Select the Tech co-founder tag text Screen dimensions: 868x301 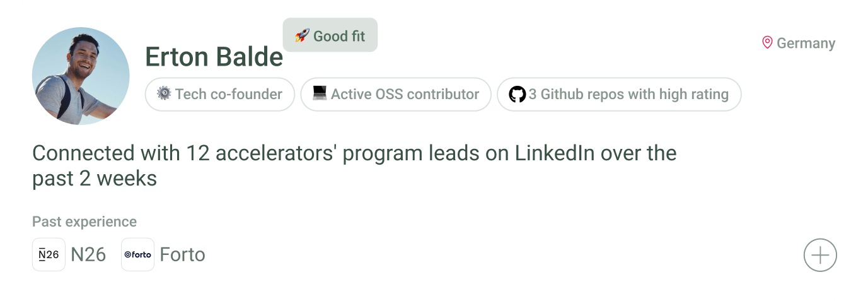228,95
